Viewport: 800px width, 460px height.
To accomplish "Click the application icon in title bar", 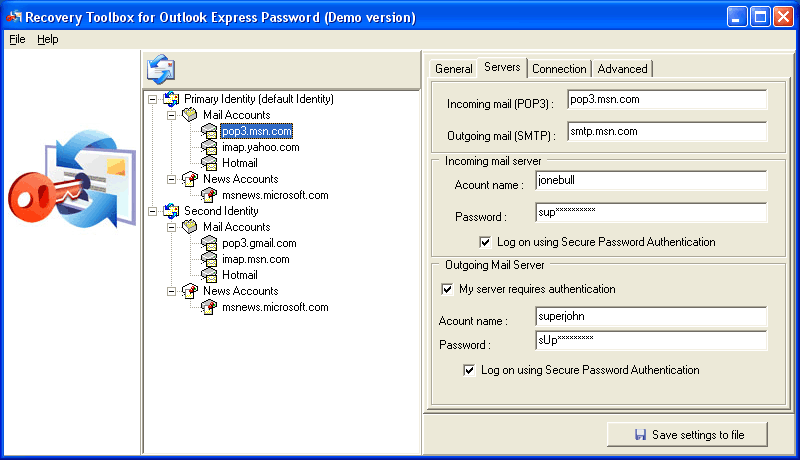I will (x=13, y=17).
